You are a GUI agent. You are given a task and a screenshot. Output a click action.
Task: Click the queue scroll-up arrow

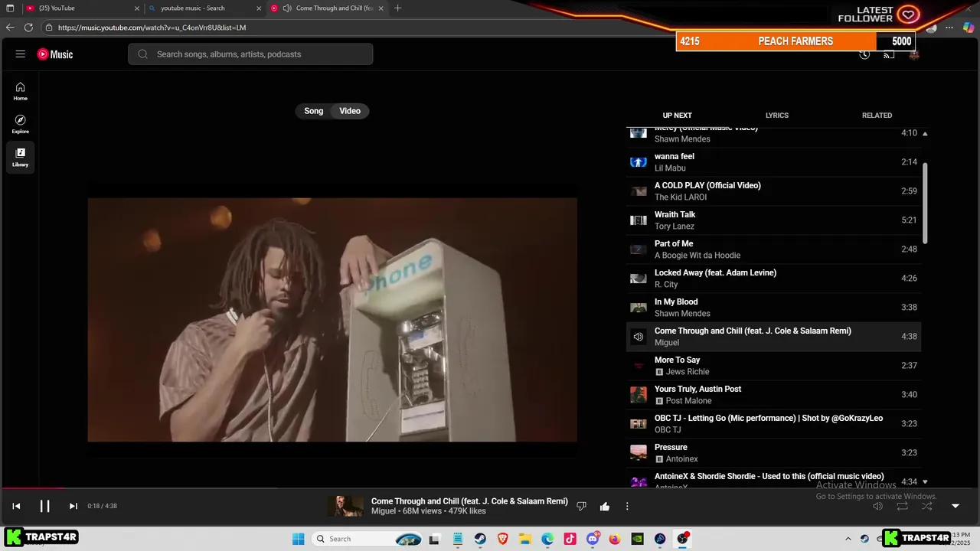coord(925,134)
